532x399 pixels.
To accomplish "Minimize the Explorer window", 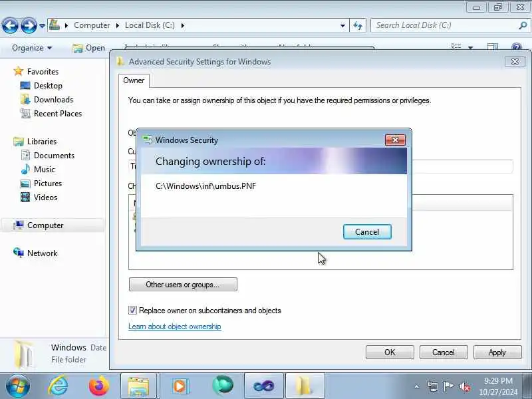I will click(x=476, y=7).
